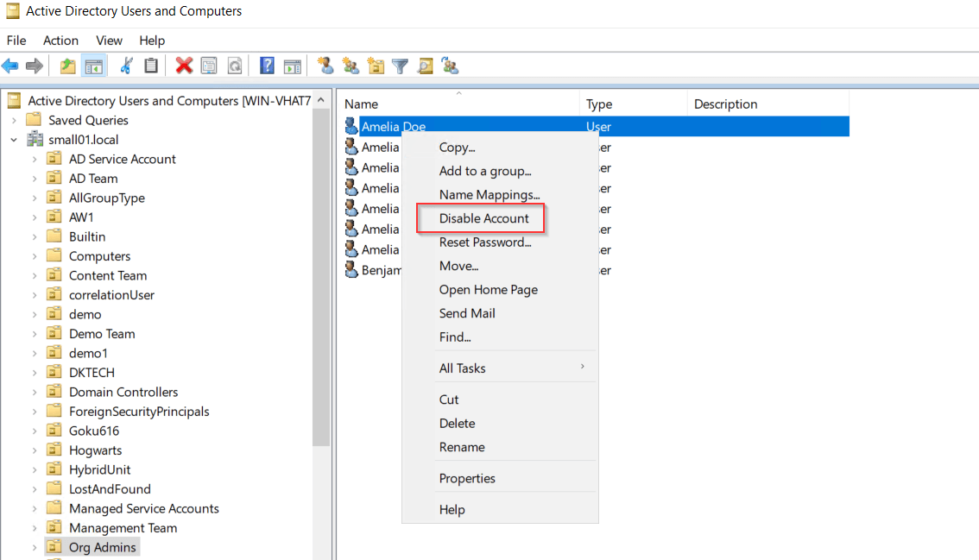979x560 pixels.
Task: Click the Hogwarts OU folder icon
Action: [54, 450]
